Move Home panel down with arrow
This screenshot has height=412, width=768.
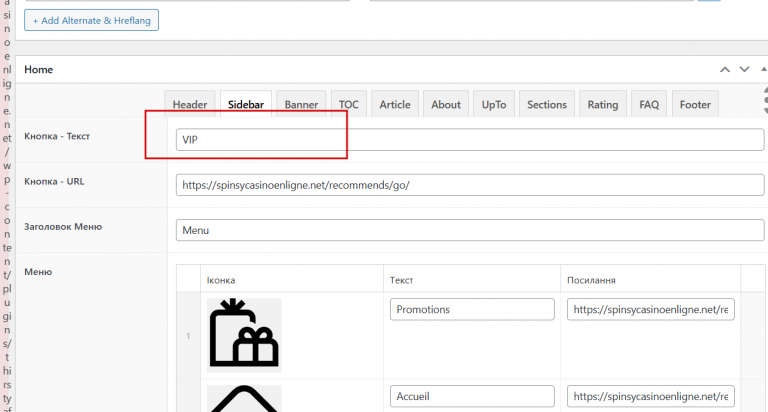click(744, 70)
